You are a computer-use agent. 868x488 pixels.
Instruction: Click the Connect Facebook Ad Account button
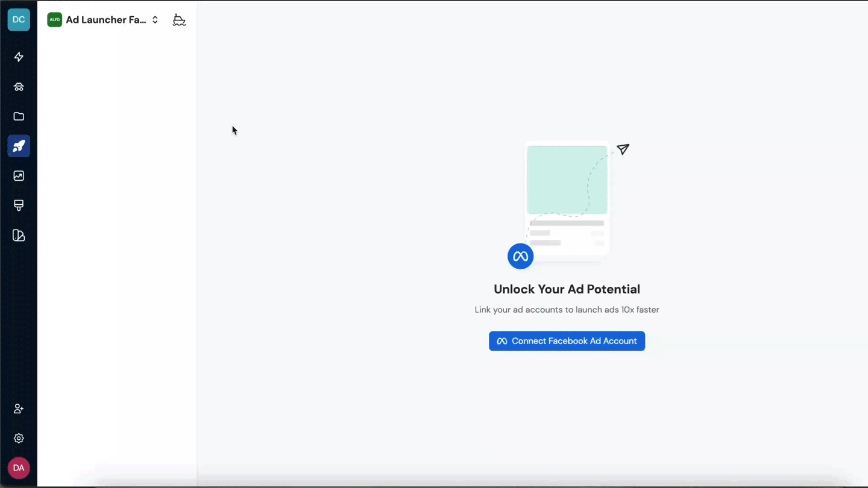567,341
